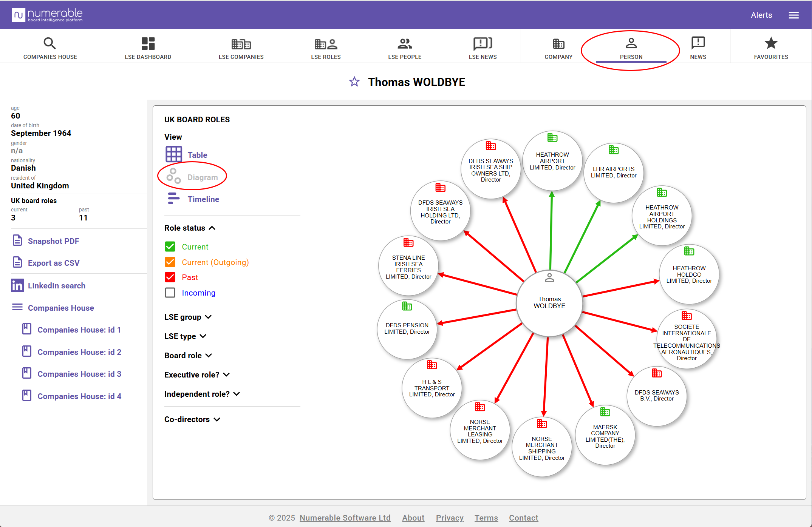
Task: Click the Snapshot PDF document icon
Action: [x=17, y=240]
